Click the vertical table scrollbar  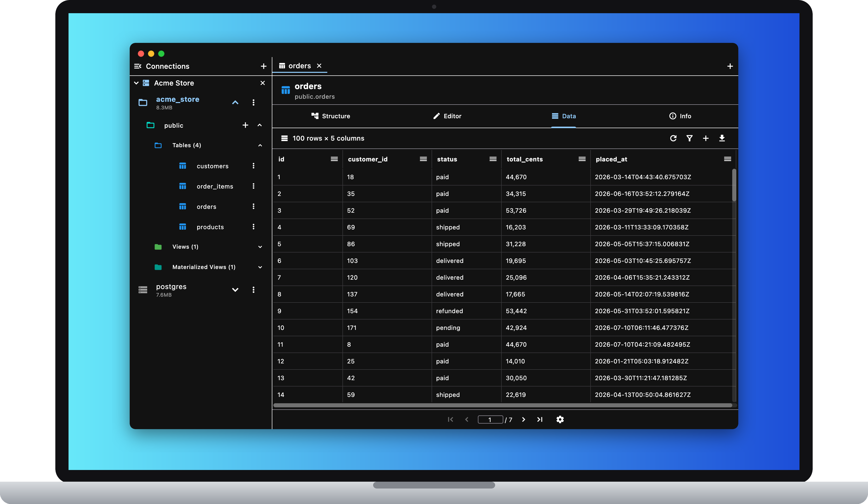(734, 185)
